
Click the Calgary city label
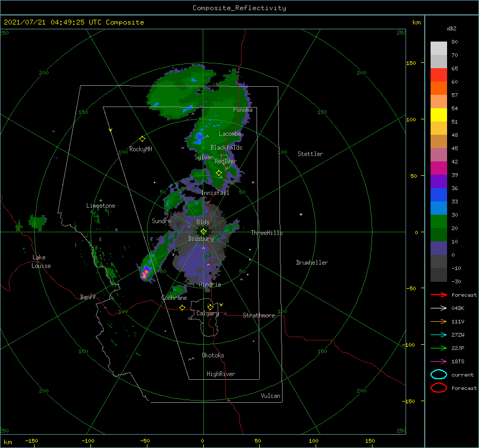tap(208, 313)
